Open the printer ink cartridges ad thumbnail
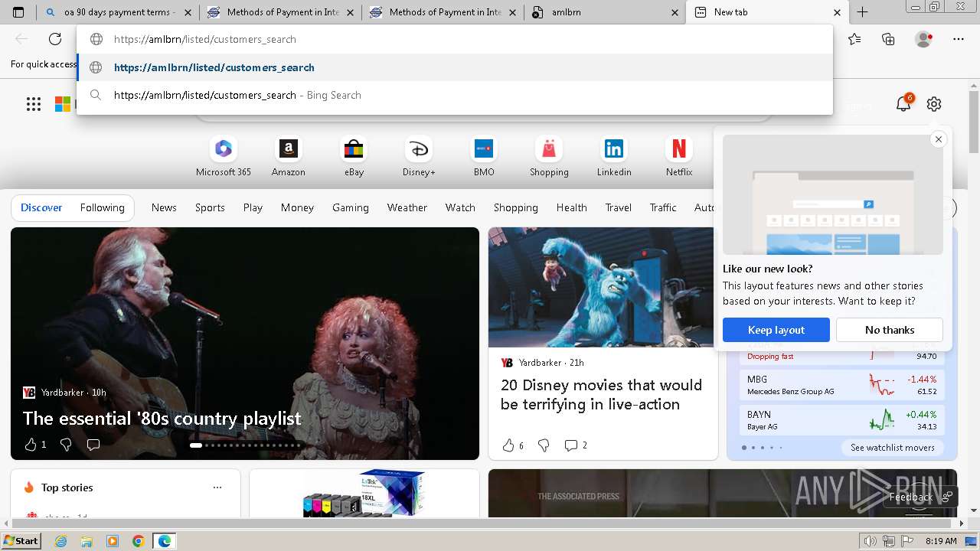Image resolution: width=980 pixels, height=551 pixels. coord(364,494)
